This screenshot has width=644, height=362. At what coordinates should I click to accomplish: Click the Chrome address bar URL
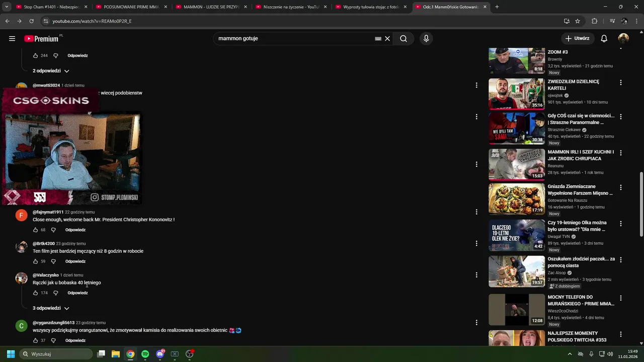pyautogui.click(x=92, y=21)
